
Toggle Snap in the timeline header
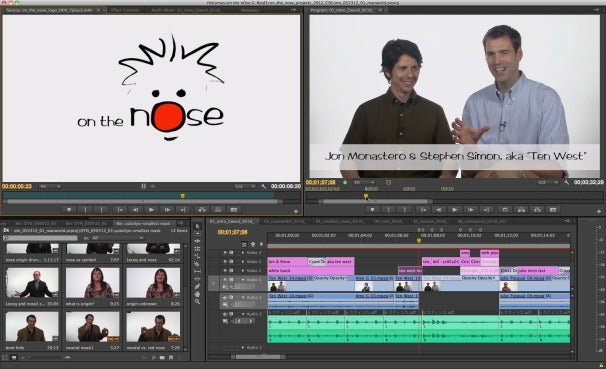pyautogui.click(x=244, y=244)
